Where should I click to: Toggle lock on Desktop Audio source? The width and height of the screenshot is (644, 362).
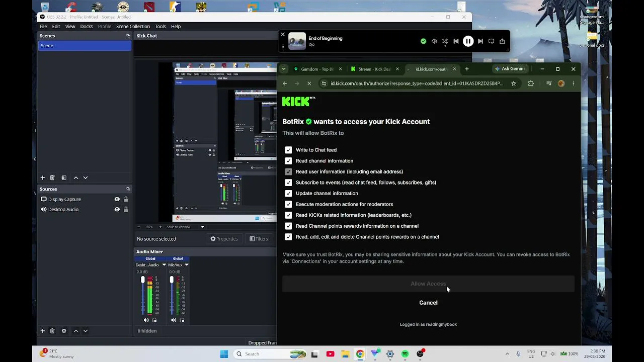click(x=126, y=209)
